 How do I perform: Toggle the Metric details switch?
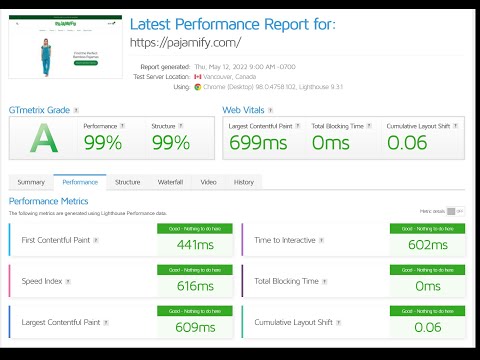(455, 211)
